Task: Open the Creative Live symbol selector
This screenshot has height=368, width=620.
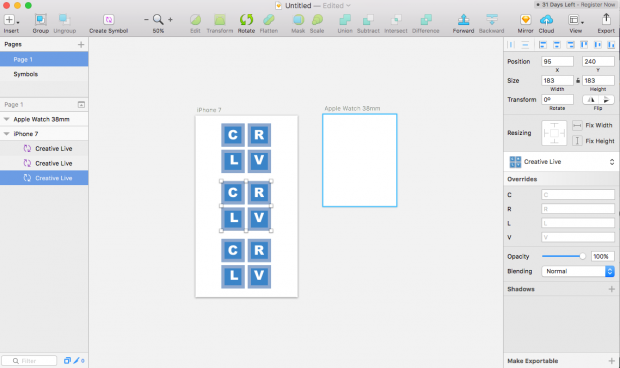Action: click(x=561, y=162)
